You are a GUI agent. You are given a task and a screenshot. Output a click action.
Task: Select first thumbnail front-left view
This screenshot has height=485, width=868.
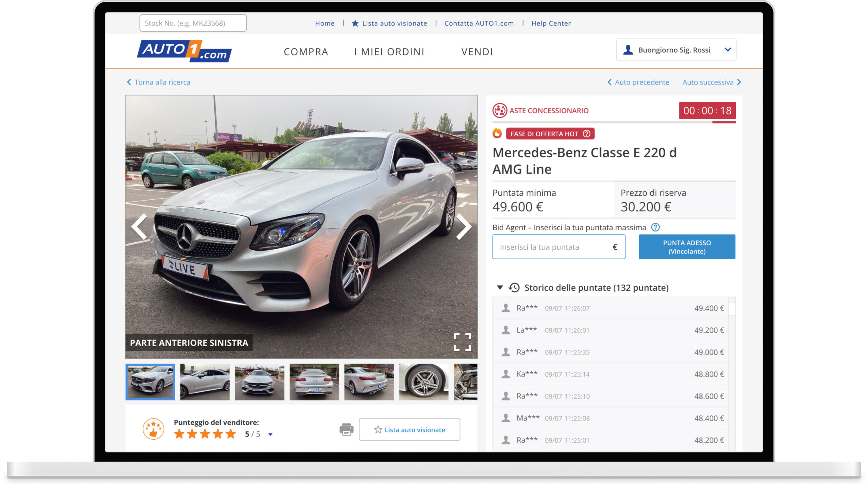(150, 382)
